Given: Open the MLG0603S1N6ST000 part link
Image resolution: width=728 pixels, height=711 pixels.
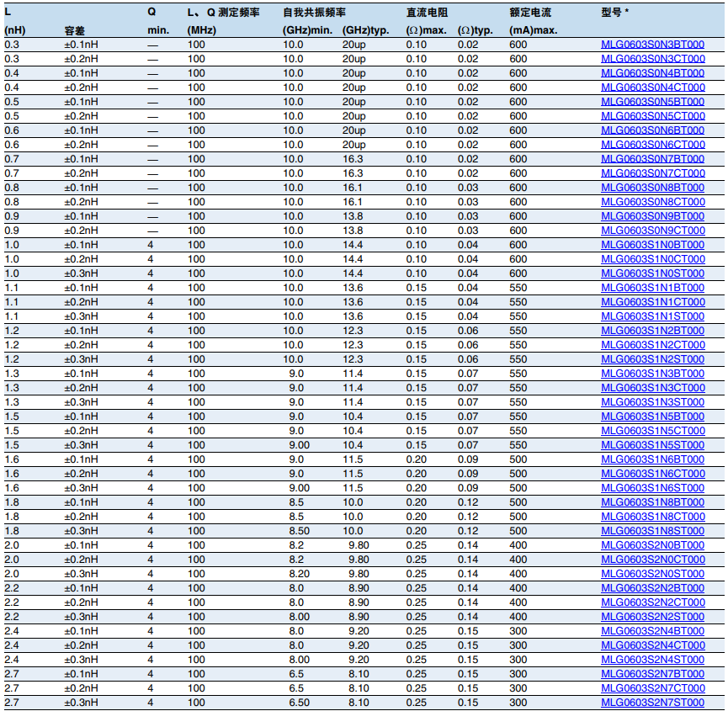Looking at the screenshot, I should 652,488.
